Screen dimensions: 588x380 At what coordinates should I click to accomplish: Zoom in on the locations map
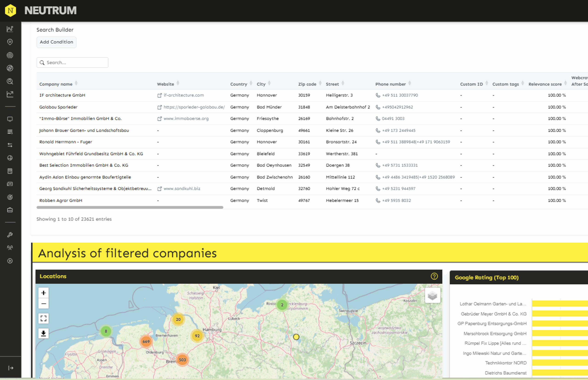[x=43, y=293]
